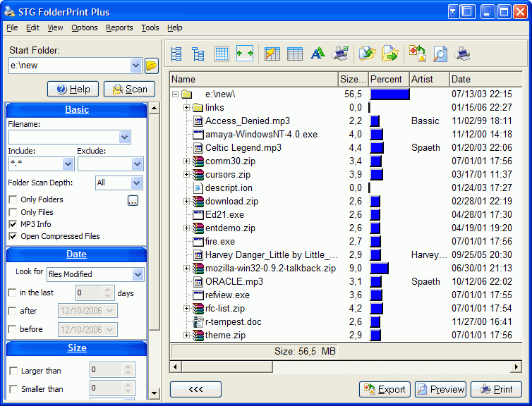Viewport: 532px width, 406px height.
Task: Click the toolbar export shapes icon
Action: pyautogui.click(x=417, y=54)
